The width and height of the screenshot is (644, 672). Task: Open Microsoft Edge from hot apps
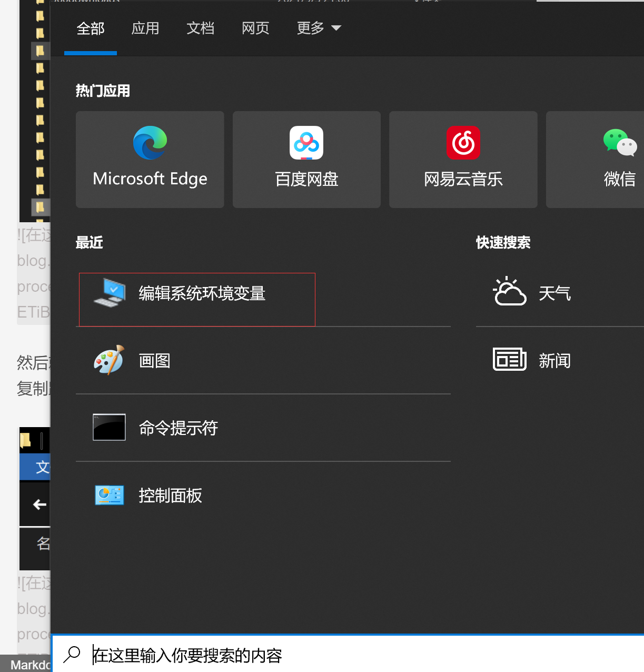tap(149, 160)
